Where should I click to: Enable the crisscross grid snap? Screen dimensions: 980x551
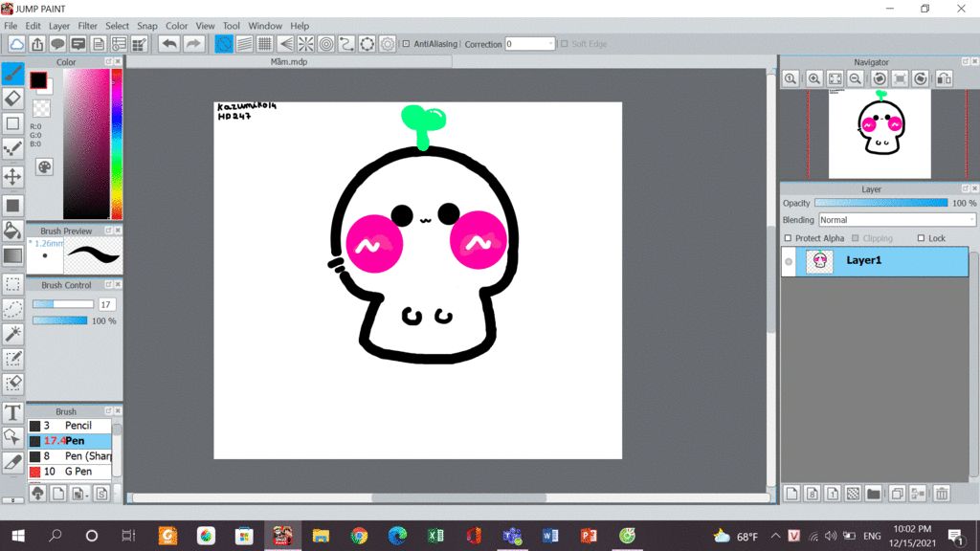pos(265,44)
